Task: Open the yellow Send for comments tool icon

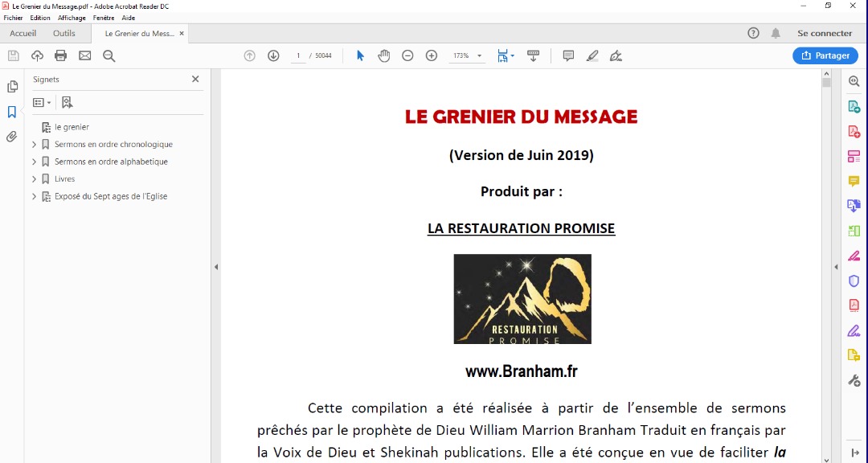Action: [x=854, y=355]
